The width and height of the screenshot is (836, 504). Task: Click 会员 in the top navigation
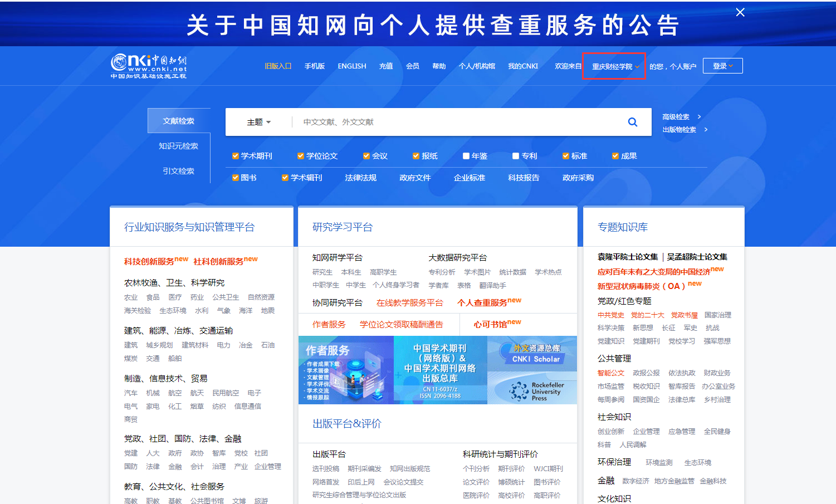coord(413,66)
